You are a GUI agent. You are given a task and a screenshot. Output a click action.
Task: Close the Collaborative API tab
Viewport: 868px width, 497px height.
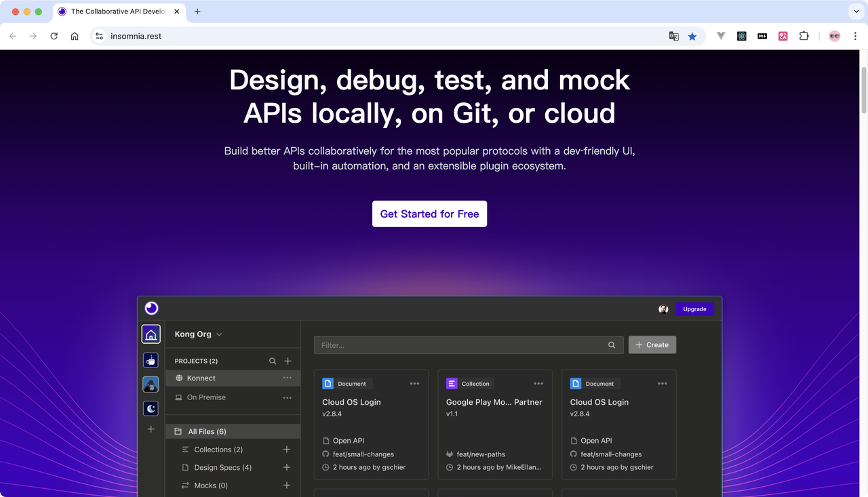click(177, 12)
